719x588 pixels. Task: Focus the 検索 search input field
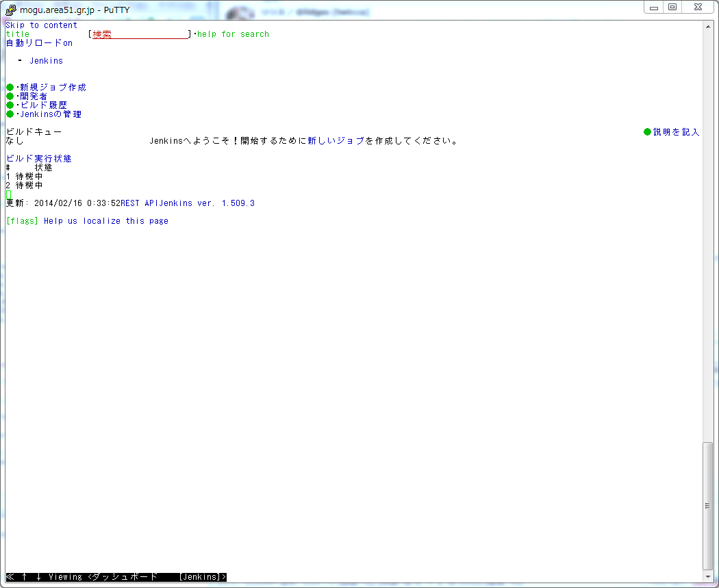(x=140, y=34)
